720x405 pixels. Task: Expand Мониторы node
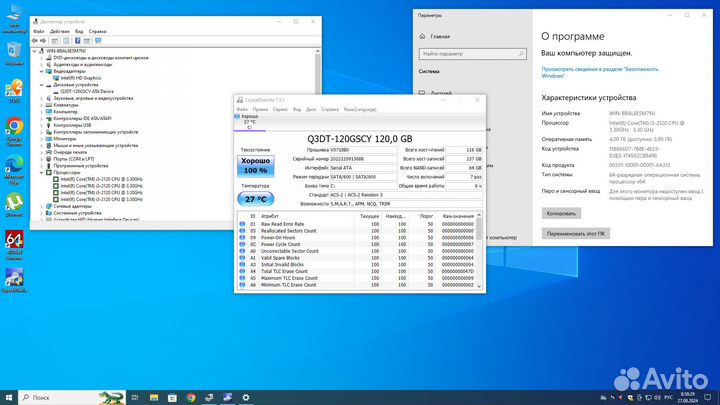[41, 139]
